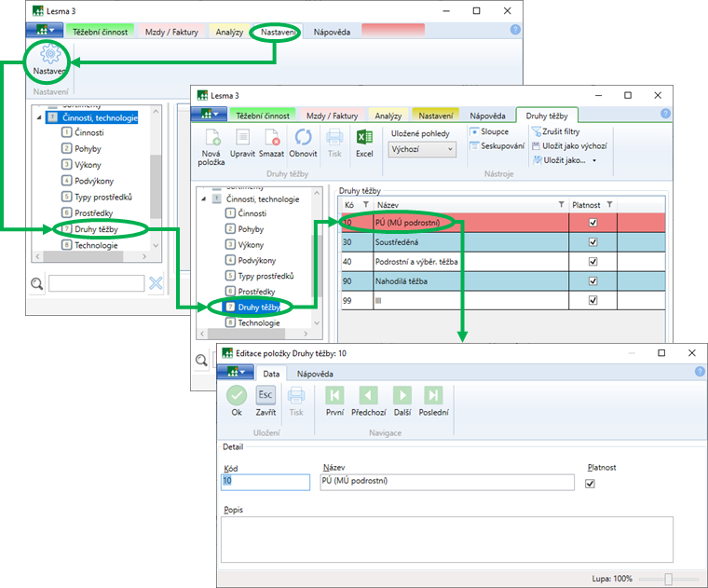The height and width of the screenshot is (588, 708).
Task: Adjust the Lupa zoom slider
Action: (x=668, y=579)
